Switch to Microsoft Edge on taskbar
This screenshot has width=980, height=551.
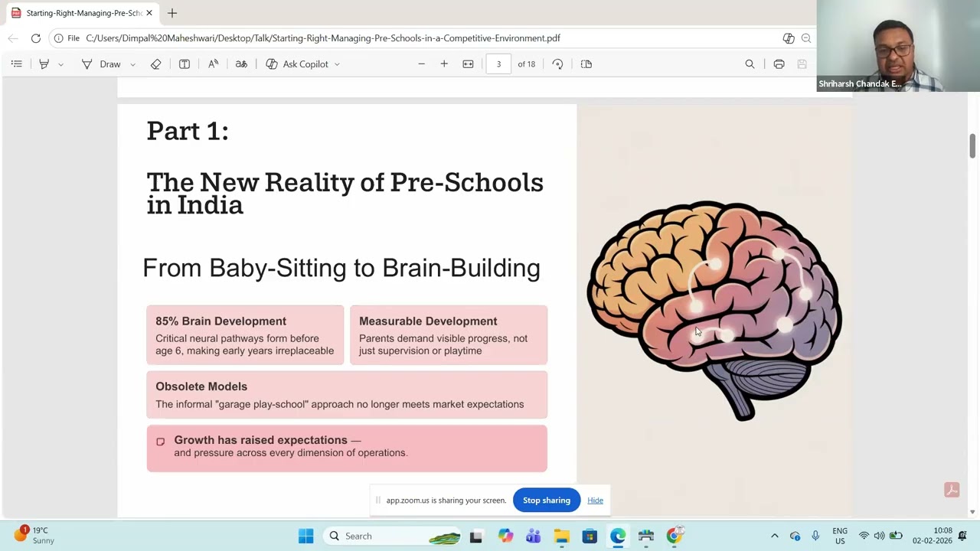coord(618,536)
